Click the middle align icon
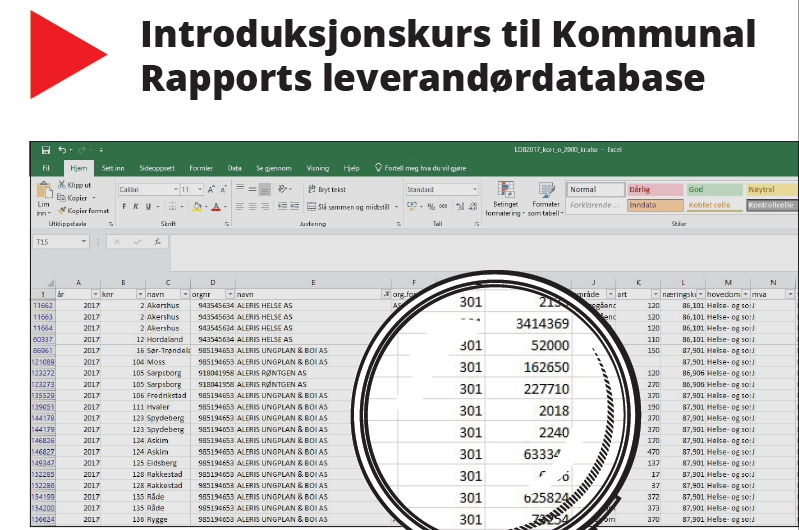The width and height of the screenshot is (799, 530). point(252,189)
